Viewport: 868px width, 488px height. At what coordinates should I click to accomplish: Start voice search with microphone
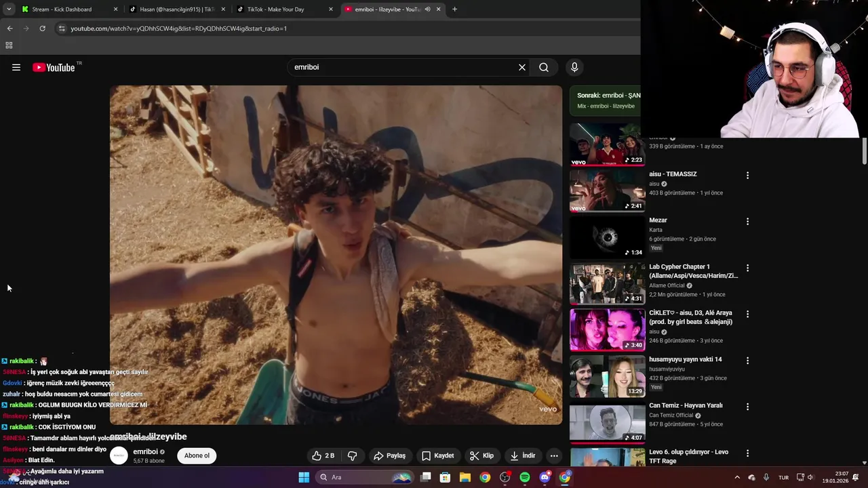pos(574,67)
